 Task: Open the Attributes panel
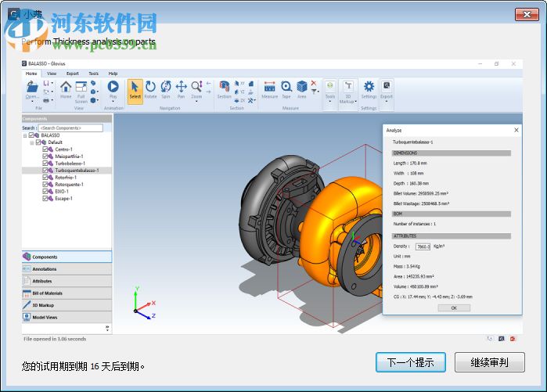(x=67, y=281)
